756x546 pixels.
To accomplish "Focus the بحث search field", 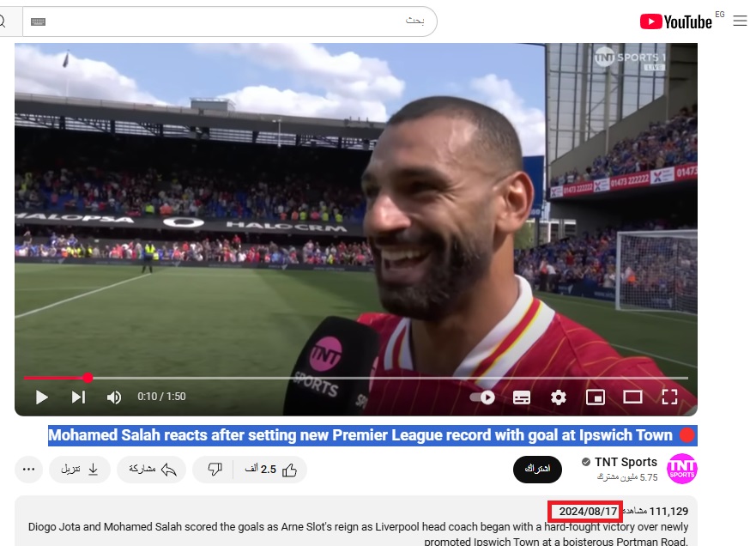I will [229, 21].
